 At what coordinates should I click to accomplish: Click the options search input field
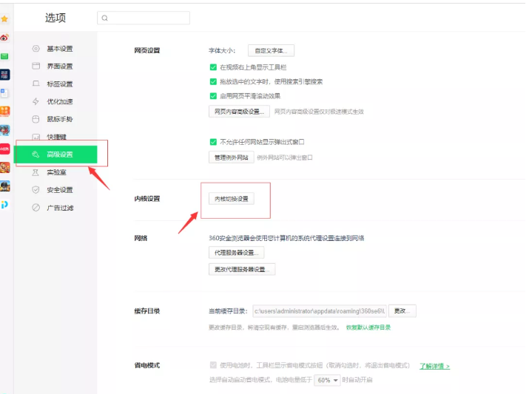point(144,18)
